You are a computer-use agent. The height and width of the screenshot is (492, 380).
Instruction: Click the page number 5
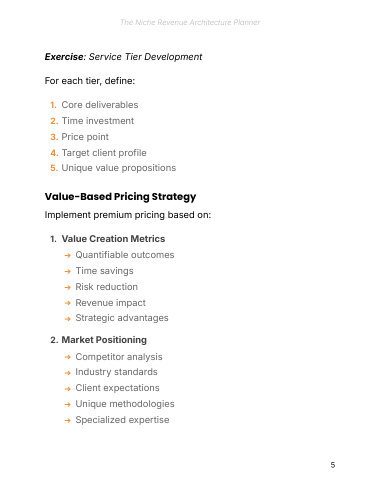pos(333,465)
